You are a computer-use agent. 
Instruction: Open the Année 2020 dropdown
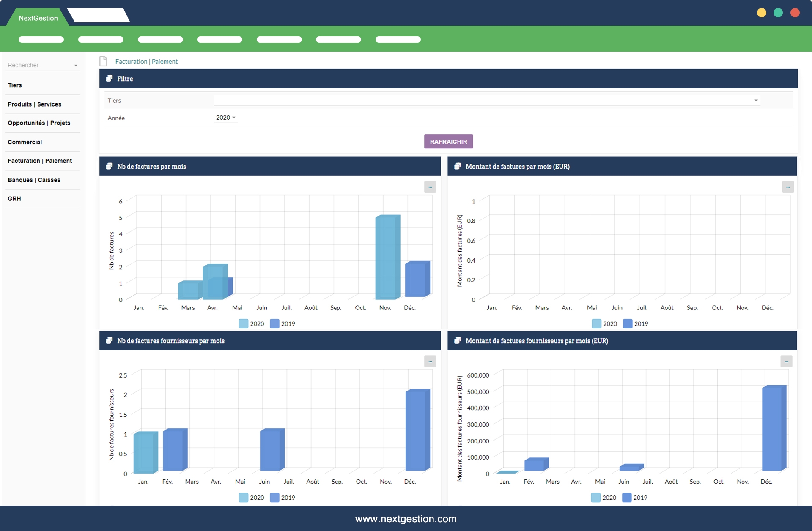point(226,118)
